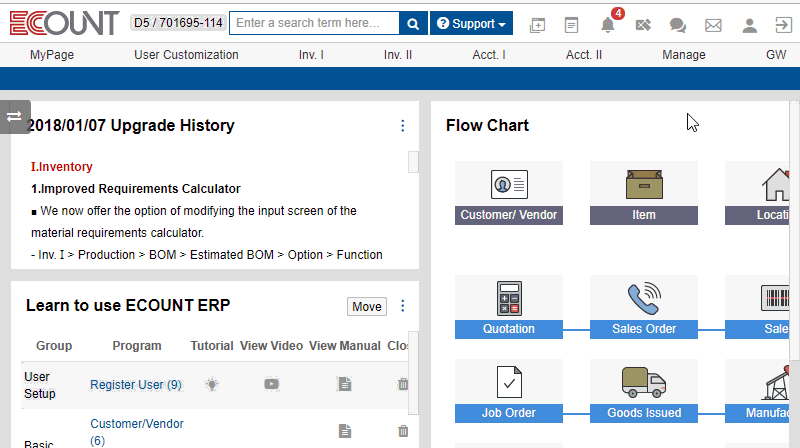View tutorial lightbulb for Register User

coord(212,384)
